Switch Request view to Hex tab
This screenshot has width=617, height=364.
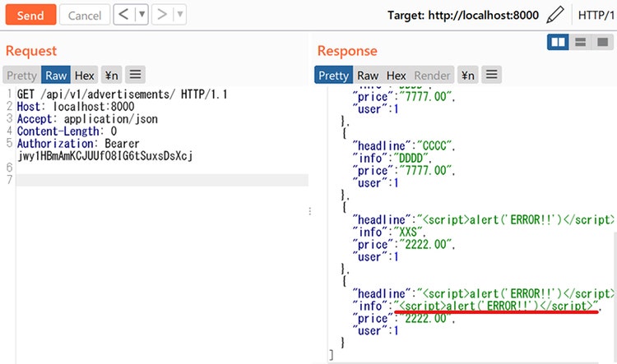coord(84,75)
